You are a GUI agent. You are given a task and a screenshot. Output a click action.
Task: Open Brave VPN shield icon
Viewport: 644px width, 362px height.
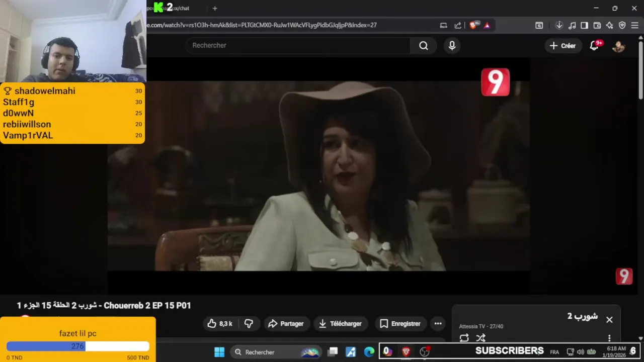622,25
